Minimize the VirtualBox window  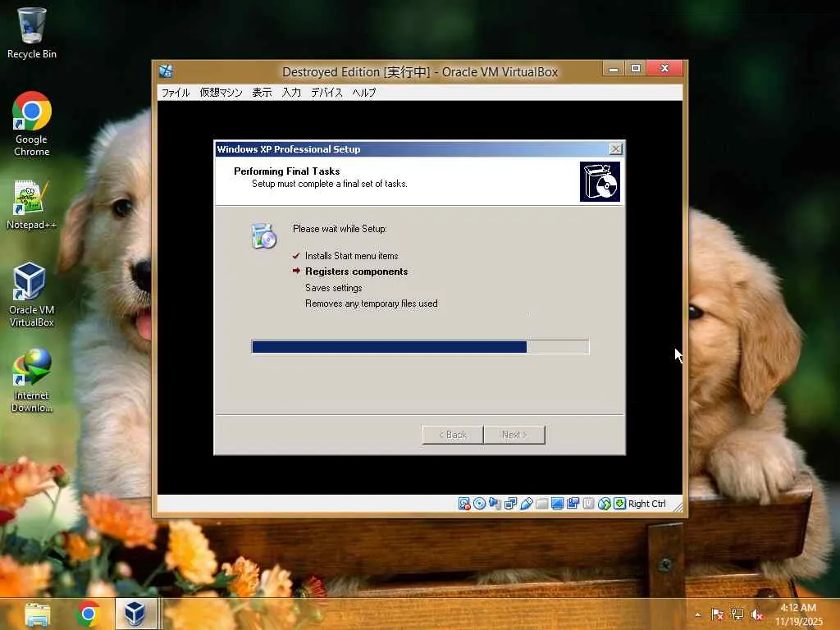pyautogui.click(x=614, y=69)
